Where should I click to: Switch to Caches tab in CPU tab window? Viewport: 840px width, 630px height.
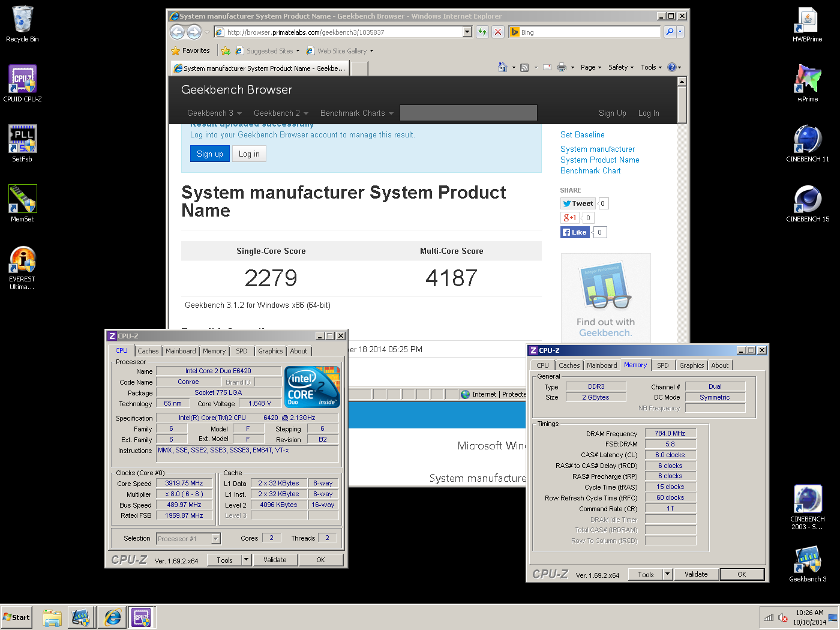[x=148, y=351]
